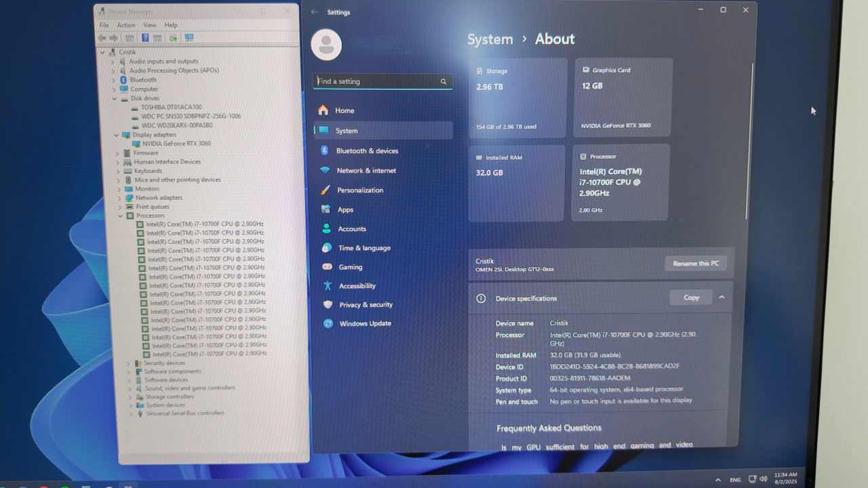Click the volume speaker icon in system tray

click(x=764, y=479)
